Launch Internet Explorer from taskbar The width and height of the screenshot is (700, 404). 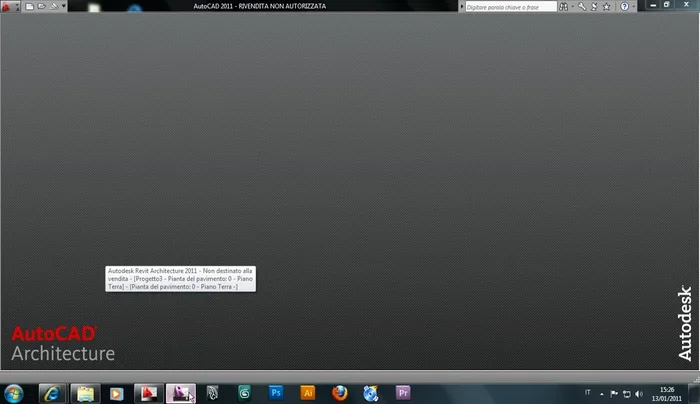point(50,392)
